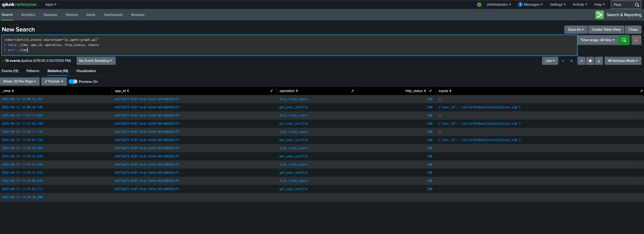Sort the table by app_id column
Screen dimensions: 644x234
click(122, 91)
